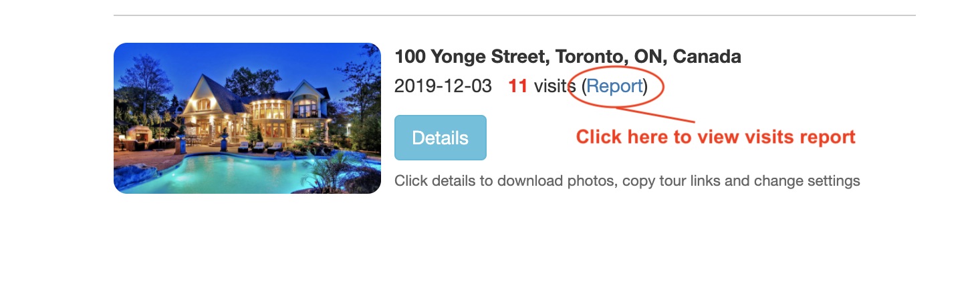Image resolution: width=980 pixels, height=290 pixels.
Task: Click the 2019-12-03 listing date
Action: click(x=443, y=86)
